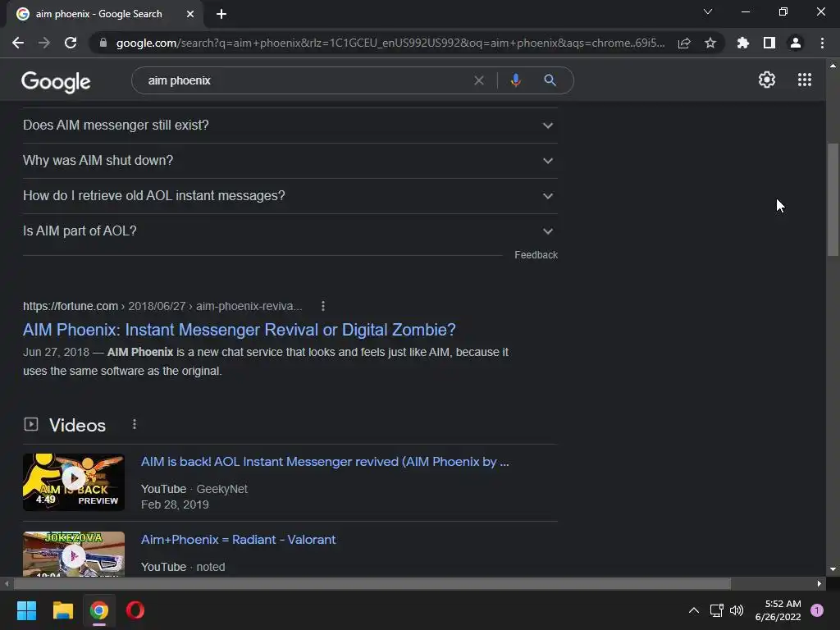Click the Google logo

click(56, 82)
